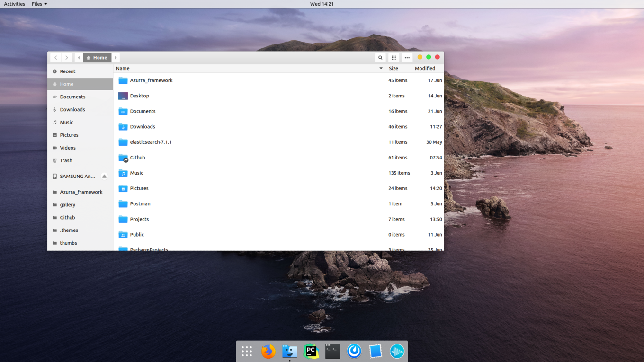The image size is (644, 362).
Task: Open the audio waveform dock app
Action: coord(397,351)
